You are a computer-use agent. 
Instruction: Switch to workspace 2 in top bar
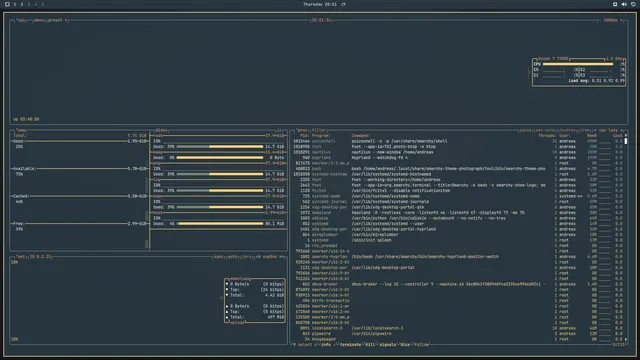click(22, 4)
